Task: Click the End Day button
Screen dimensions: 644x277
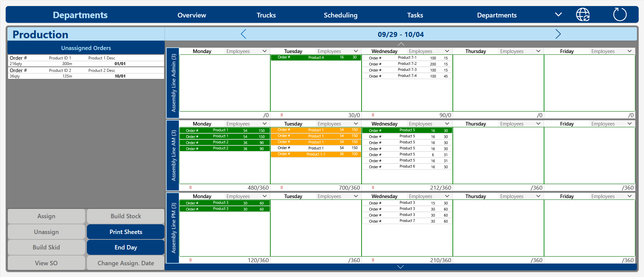Action: [x=126, y=247]
